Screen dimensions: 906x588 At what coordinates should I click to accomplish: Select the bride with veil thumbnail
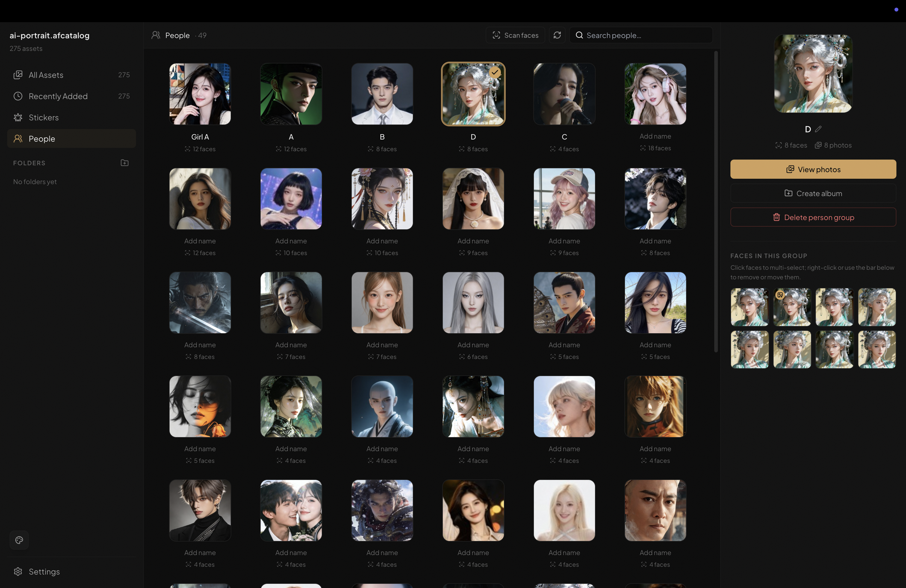(473, 198)
